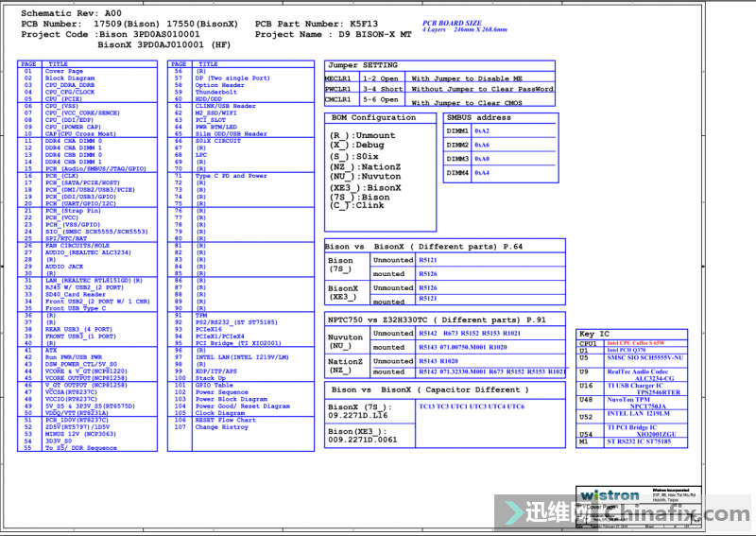
Task: Click the "CPU_DDRA_DDRB" index row
Action: point(70,85)
